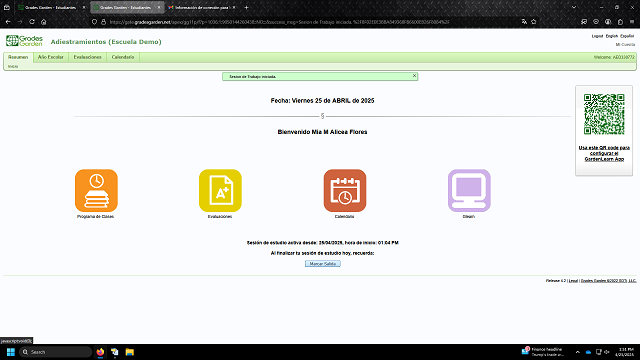Switch language to Español
640x360 pixels.
[627, 36]
